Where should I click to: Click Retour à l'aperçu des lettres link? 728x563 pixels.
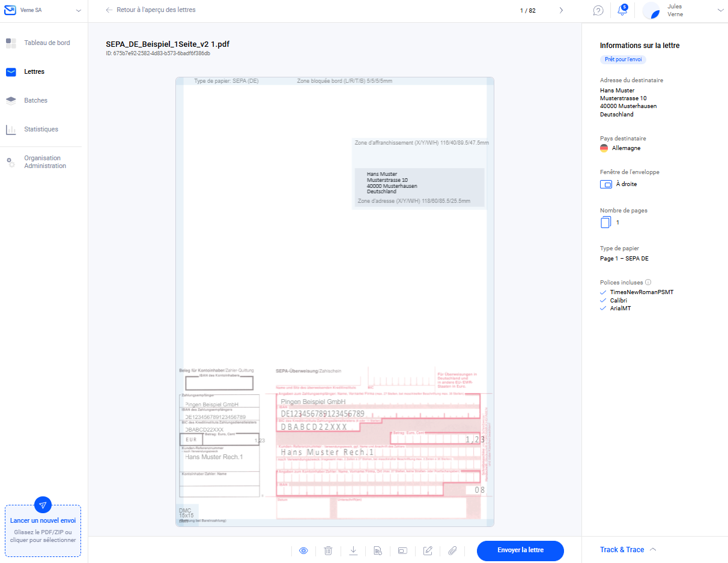(x=151, y=10)
